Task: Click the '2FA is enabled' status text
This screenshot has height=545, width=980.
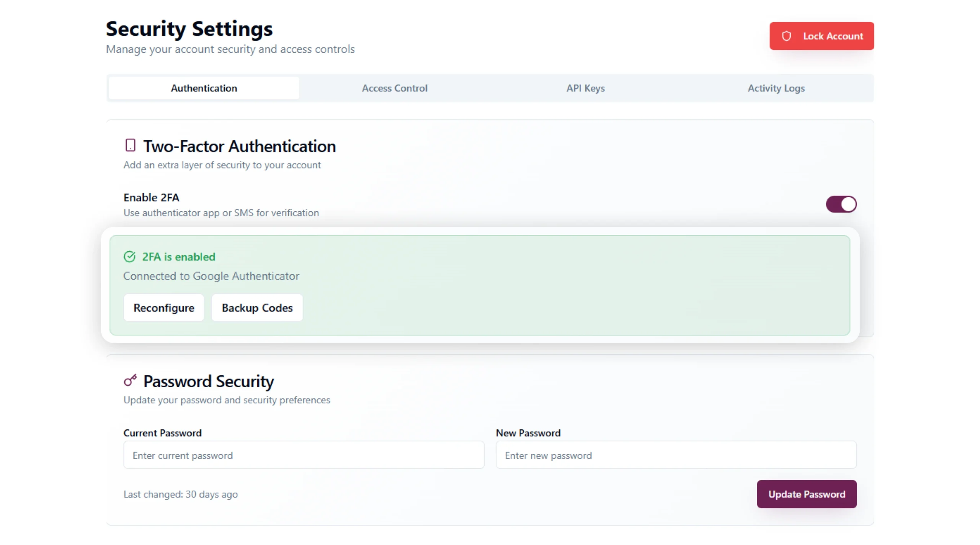Action: [x=178, y=257]
